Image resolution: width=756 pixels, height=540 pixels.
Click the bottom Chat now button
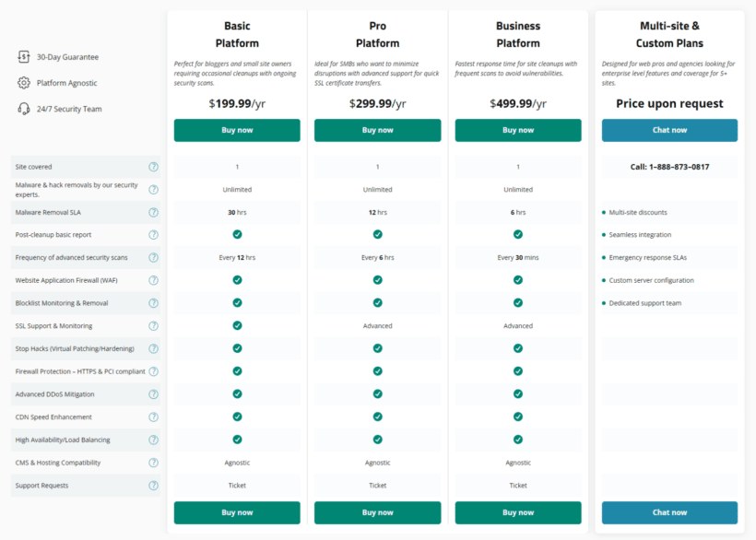[x=668, y=512]
